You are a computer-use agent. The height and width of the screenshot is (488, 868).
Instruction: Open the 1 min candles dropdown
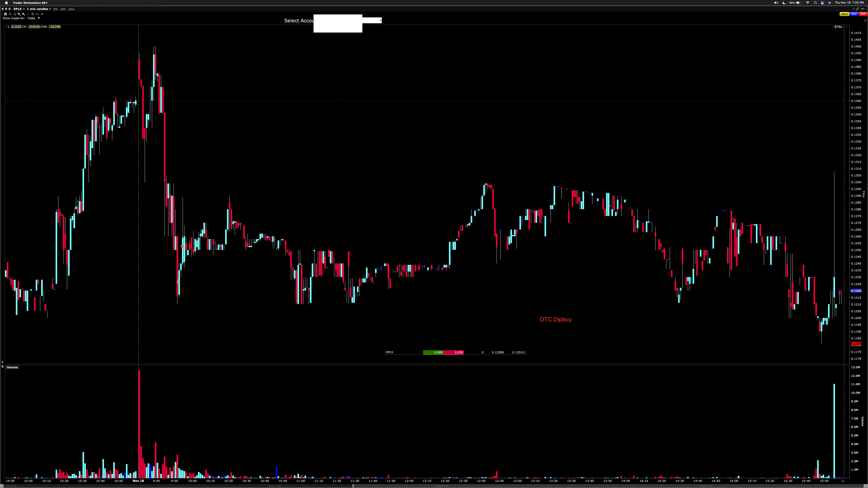tap(39, 9)
